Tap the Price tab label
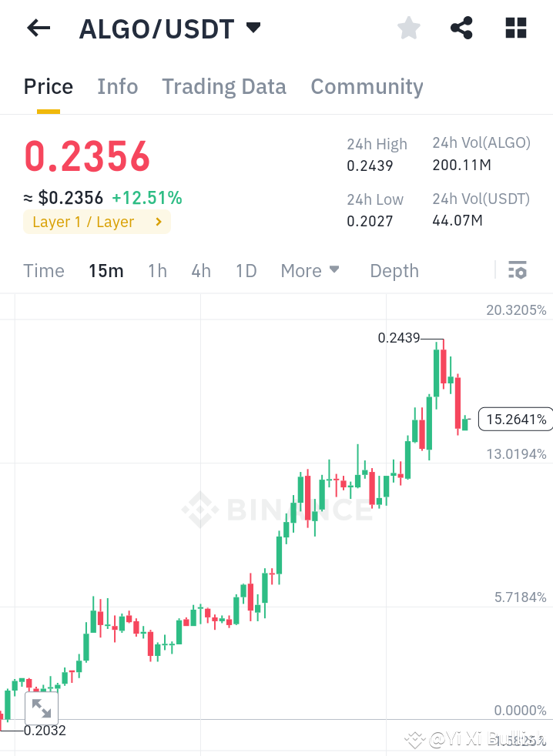The height and width of the screenshot is (756, 553). pyautogui.click(x=48, y=86)
